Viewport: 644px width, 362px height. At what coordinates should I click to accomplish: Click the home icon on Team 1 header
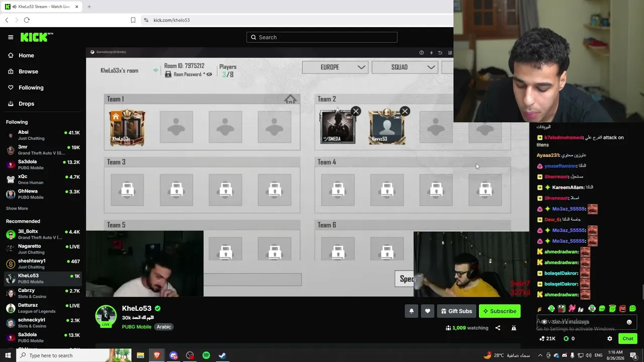(x=290, y=99)
